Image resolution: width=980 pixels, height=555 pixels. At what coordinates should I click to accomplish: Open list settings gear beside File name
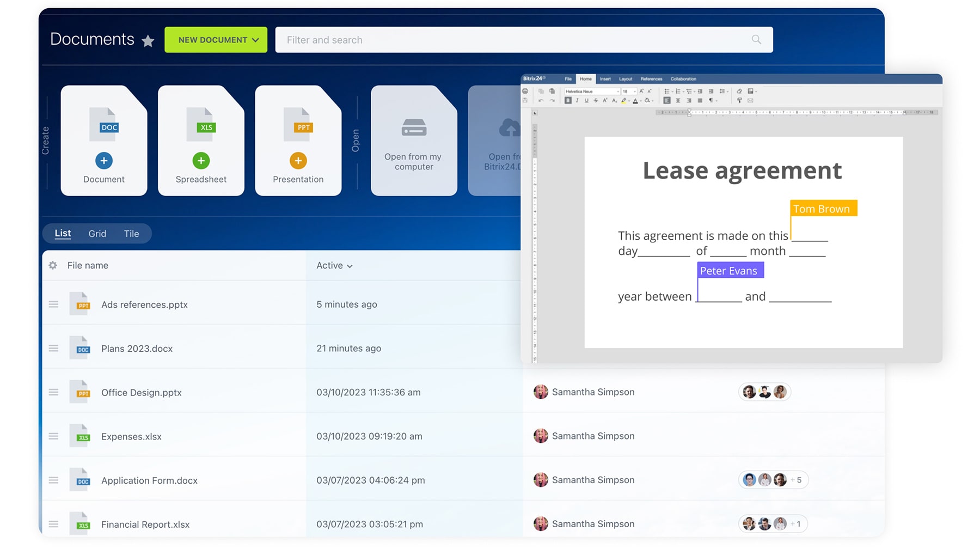point(53,265)
